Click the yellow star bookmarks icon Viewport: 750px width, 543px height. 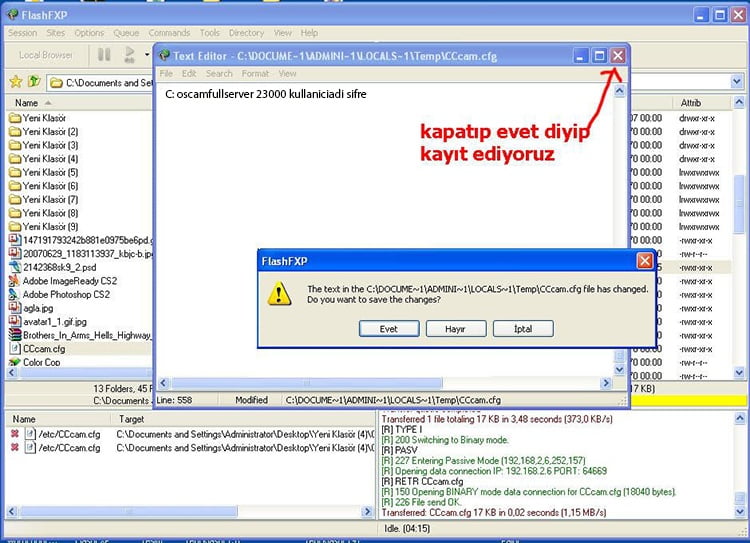15,82
